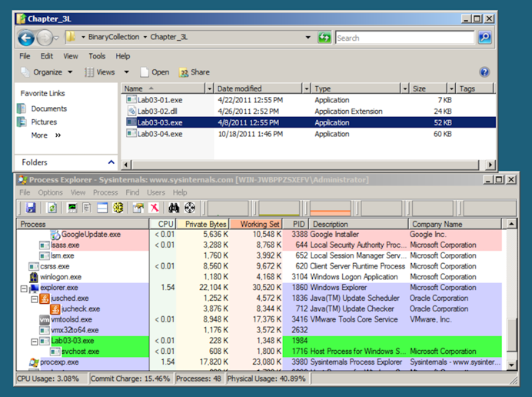Viewport: 532px width, 397px height.
Task: Click the Refresh Now toolbar icon
Action: point(52,208)
